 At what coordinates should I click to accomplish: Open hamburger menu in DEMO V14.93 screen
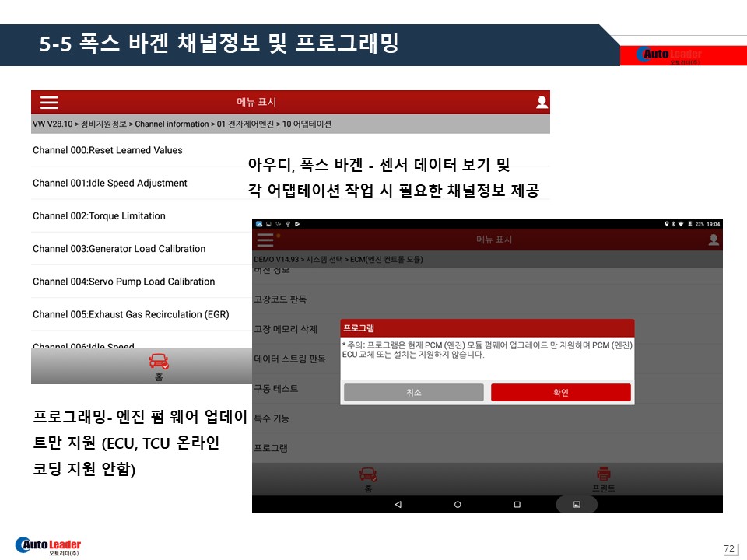(x=265, y=240)
